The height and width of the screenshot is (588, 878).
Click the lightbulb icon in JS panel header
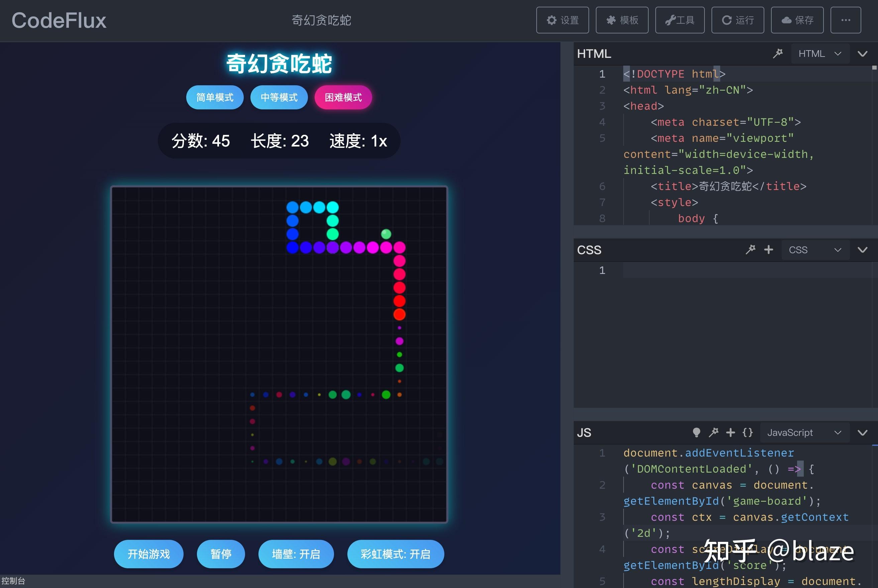click(x=696, y=432)
